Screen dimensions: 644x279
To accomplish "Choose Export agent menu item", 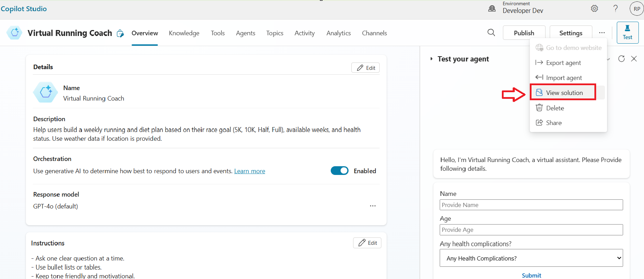I will coord(563,63).
